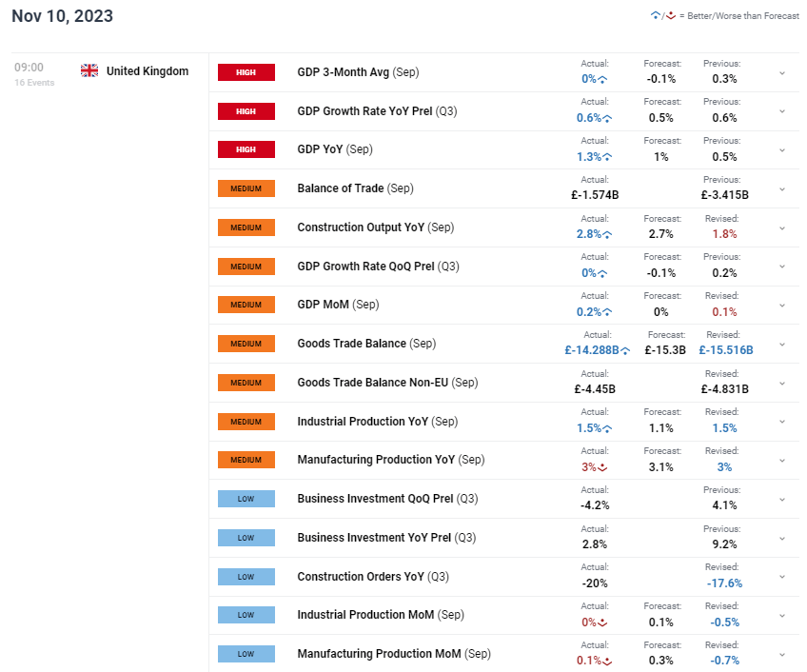Click the 09:00 time entry

tap(29, 68)
